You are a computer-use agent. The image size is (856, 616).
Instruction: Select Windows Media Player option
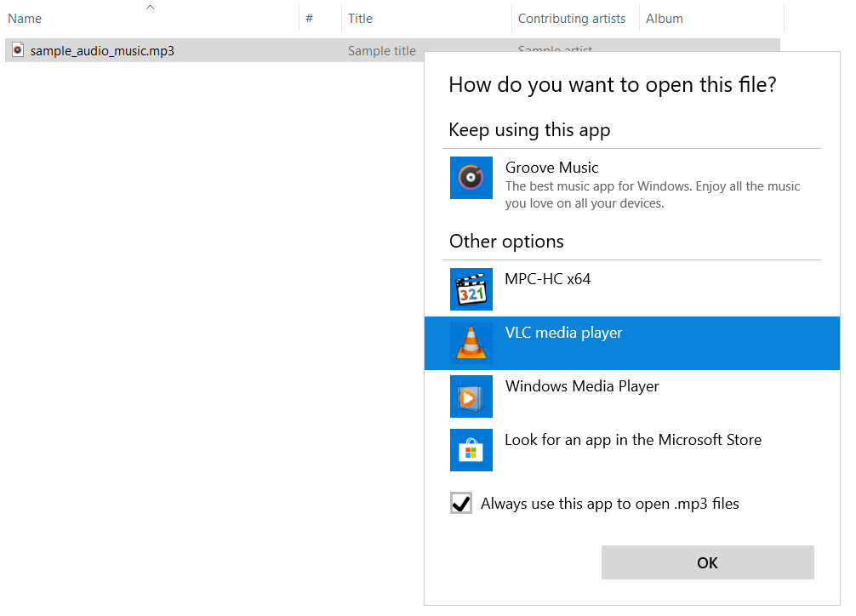pyautogui.click(x=632, y=396)
